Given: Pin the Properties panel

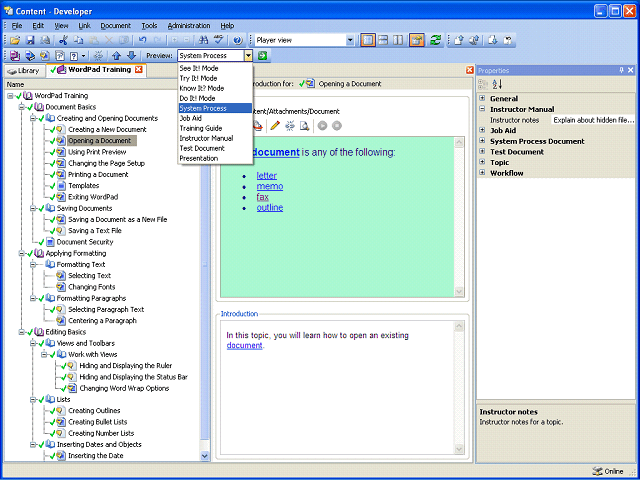Looking at the screenshot, I should click(622, 70).
